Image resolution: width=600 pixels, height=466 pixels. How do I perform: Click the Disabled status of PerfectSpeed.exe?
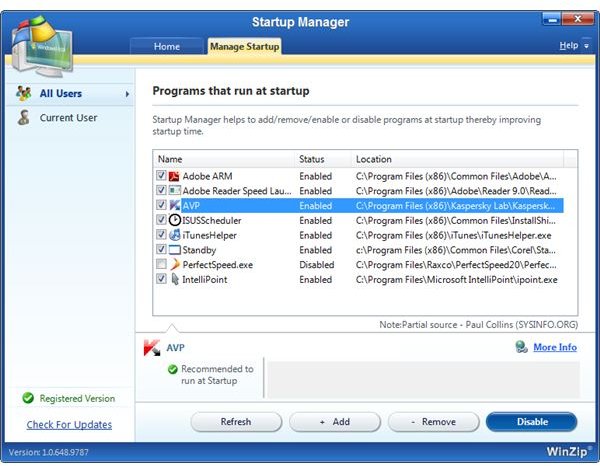(x=316, y=265)
